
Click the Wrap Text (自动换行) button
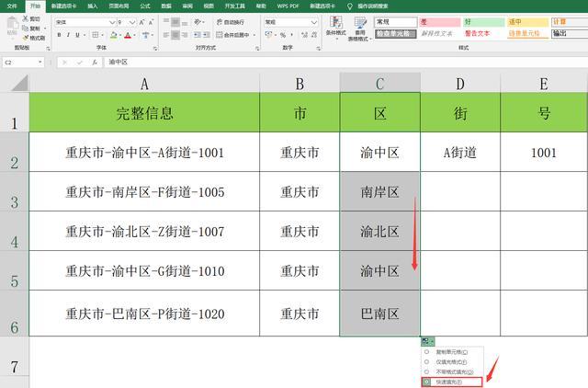[x=230, y=21]
